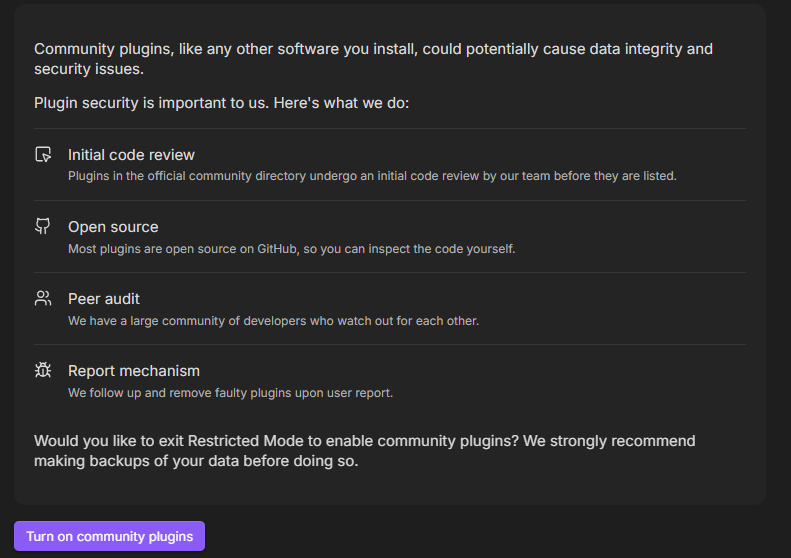The height and width of the screenshot is (558, 791).
Task: Click the Initial code review cursor icon
Action: click(43, 155)
